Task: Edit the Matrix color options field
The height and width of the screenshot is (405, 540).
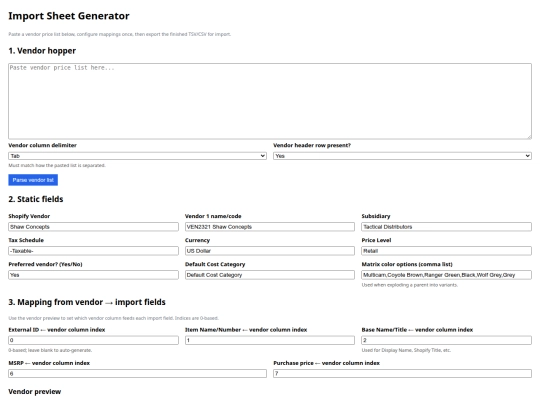Action: (446, 275)
